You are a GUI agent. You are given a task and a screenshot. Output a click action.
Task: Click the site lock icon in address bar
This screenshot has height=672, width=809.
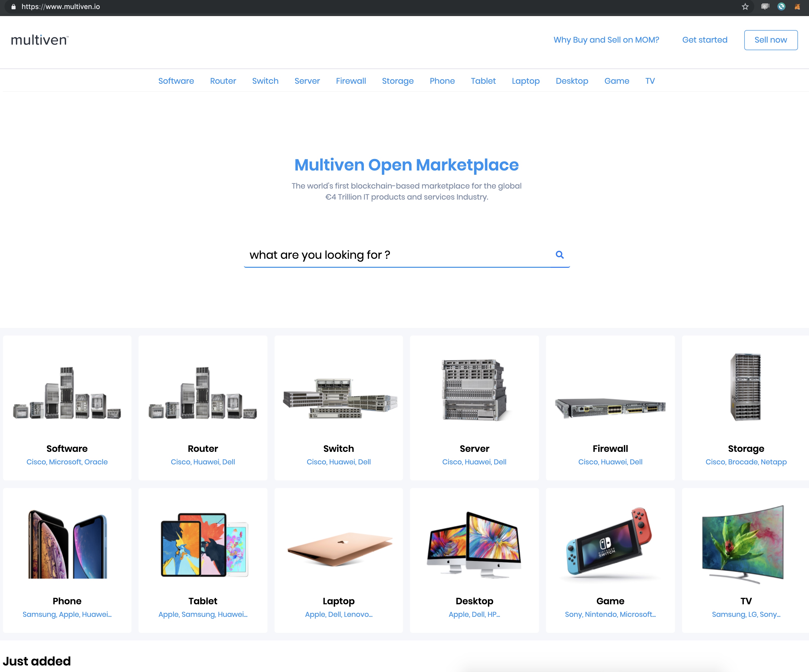[14, 7]
